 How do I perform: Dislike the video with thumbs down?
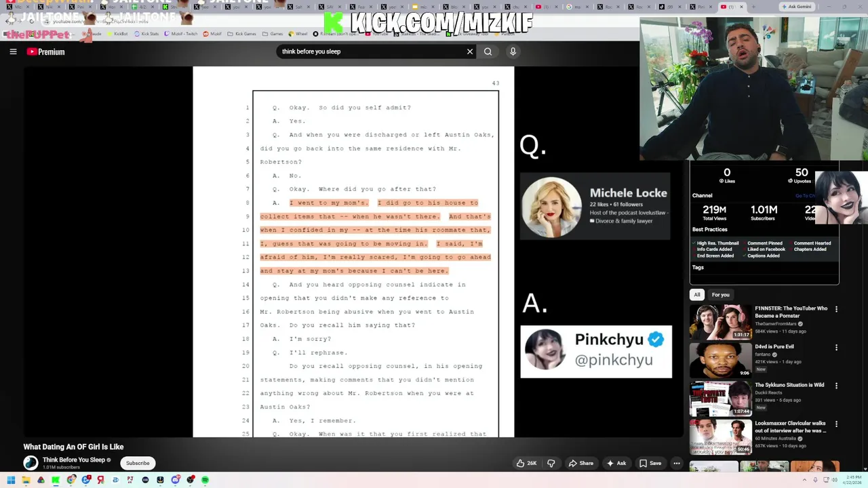(x=551, y=464)
